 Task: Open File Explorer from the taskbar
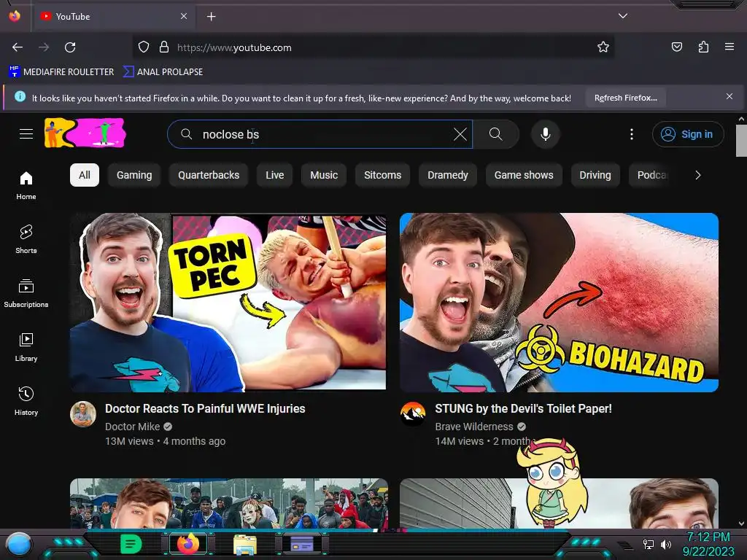[245, 545]
